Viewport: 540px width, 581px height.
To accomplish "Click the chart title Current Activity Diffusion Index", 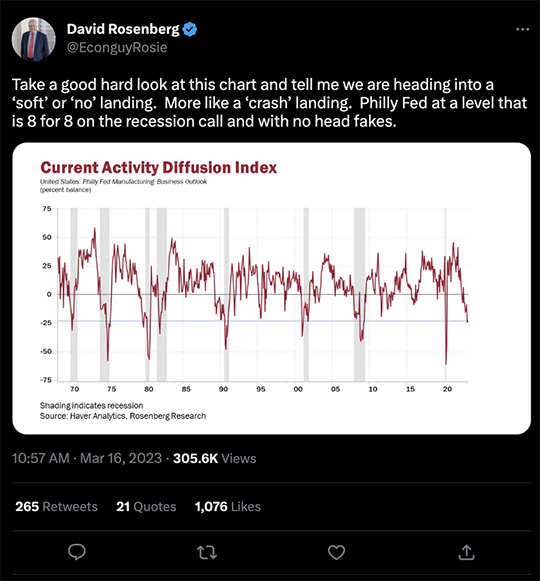I will point(159,167).
